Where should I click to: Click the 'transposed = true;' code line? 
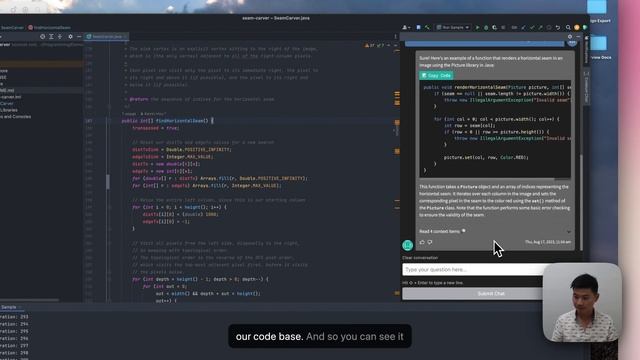156,128
